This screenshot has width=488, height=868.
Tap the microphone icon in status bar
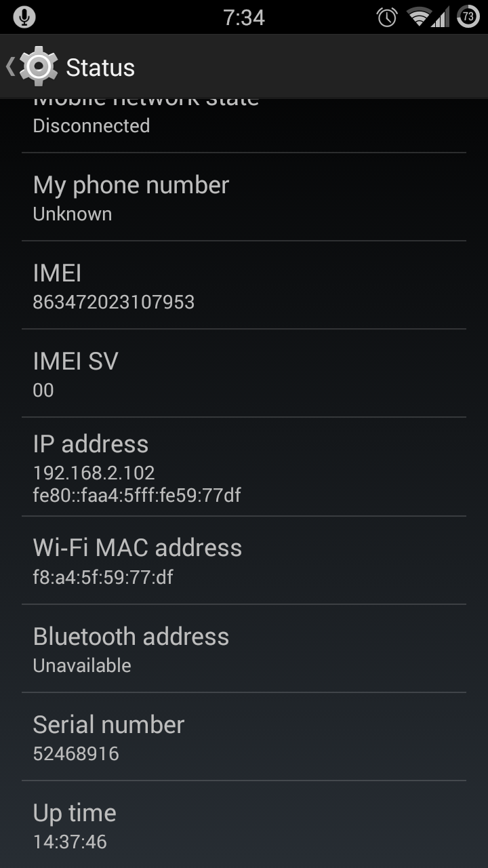[24, 17]
